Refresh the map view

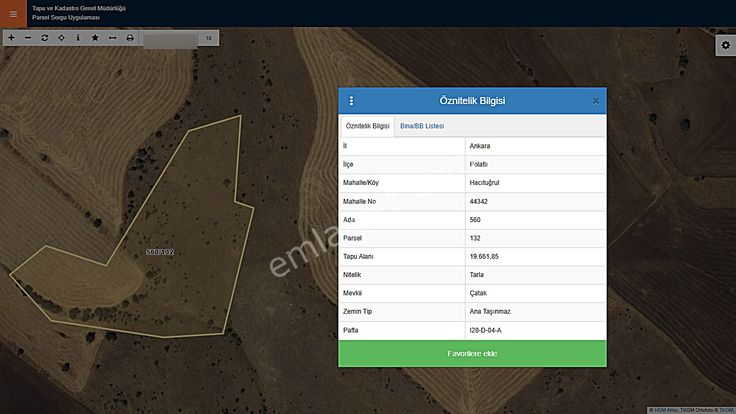pos(45,38)
